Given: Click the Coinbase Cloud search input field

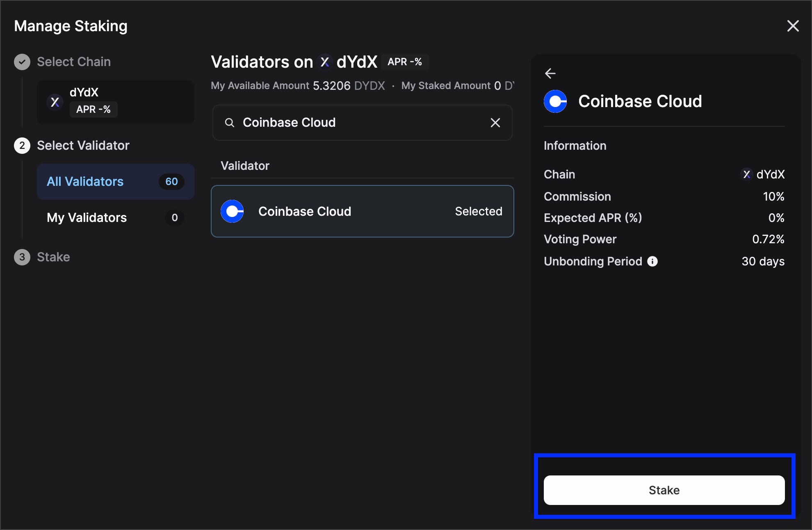Looking at the screenshot, I should (362, 123).
